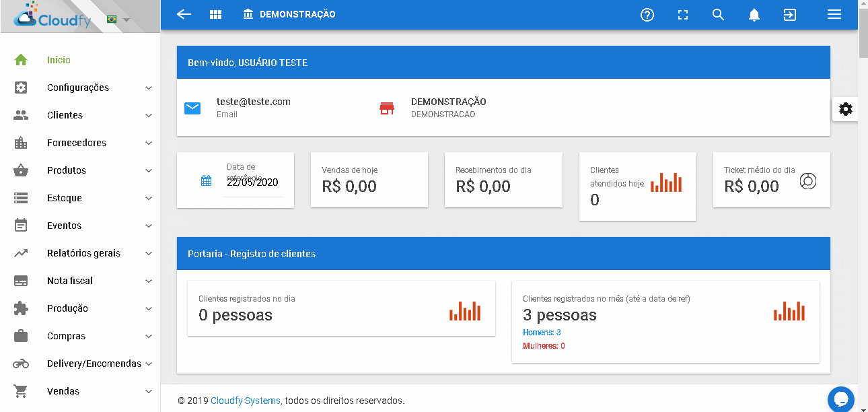
Task: Click the Data de referência date field
Action: pos(254,182)
